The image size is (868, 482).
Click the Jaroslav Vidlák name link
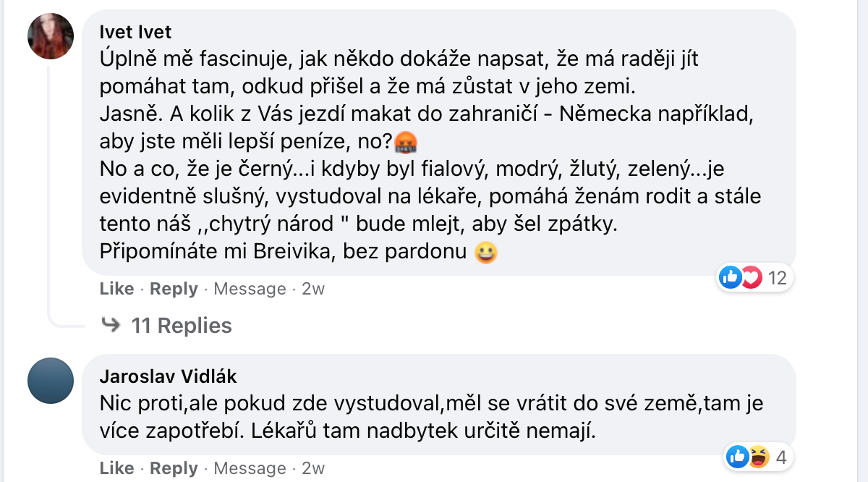click(168, 376)
